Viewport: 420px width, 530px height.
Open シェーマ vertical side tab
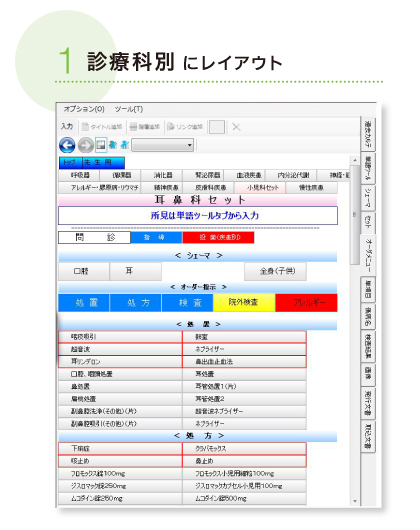[368, 197]
